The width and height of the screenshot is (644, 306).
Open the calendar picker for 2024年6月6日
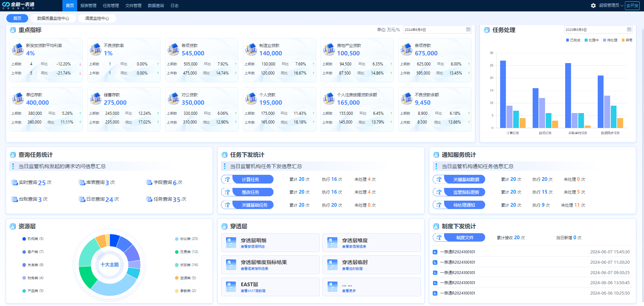point(468,30)
